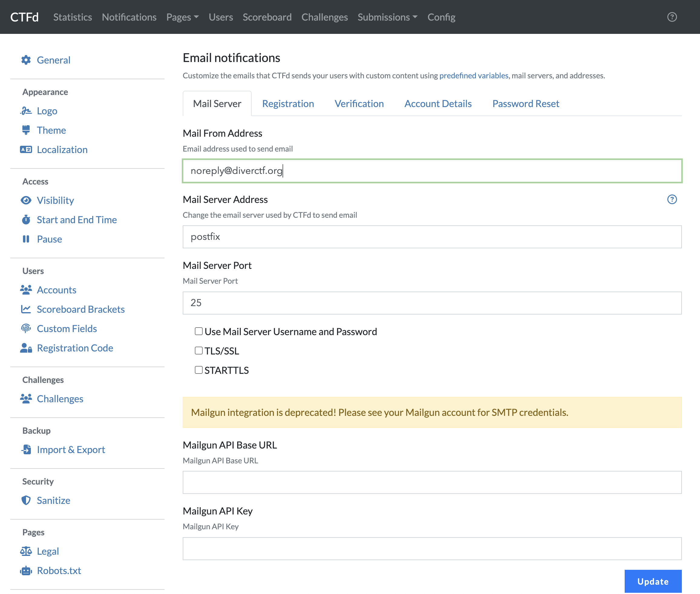Click the gear icon next to General
The image size is (700, 594).
[26, 60]
